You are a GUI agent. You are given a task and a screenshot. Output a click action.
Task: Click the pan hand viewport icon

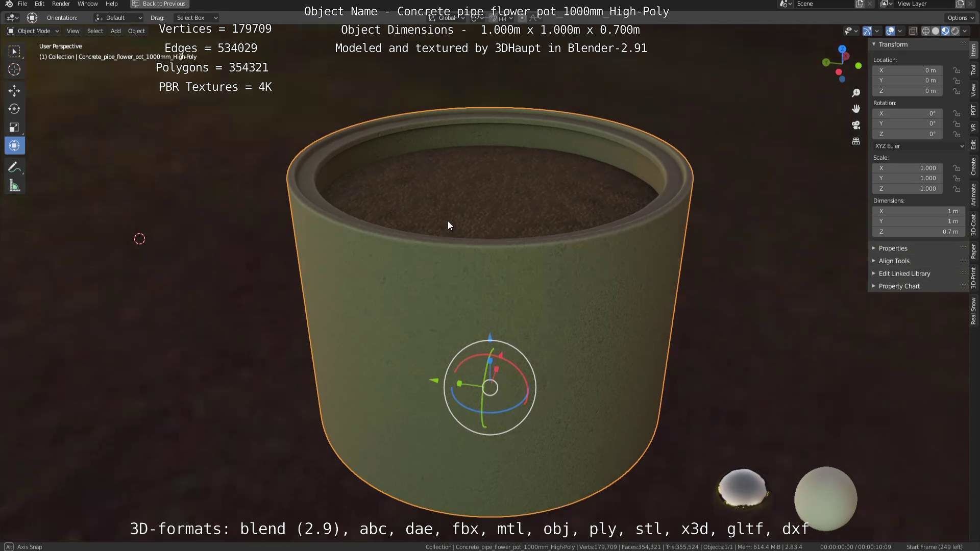click(x=856, y=109)
